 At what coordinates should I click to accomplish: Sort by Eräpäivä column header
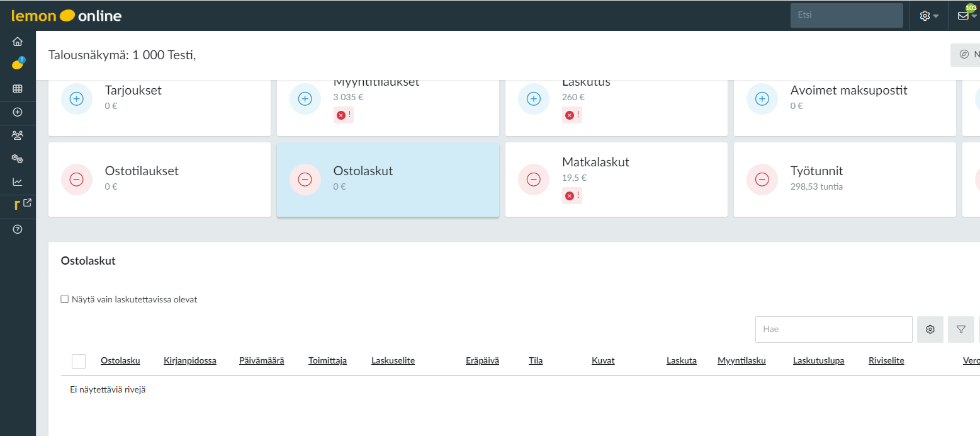click(482, 361)
